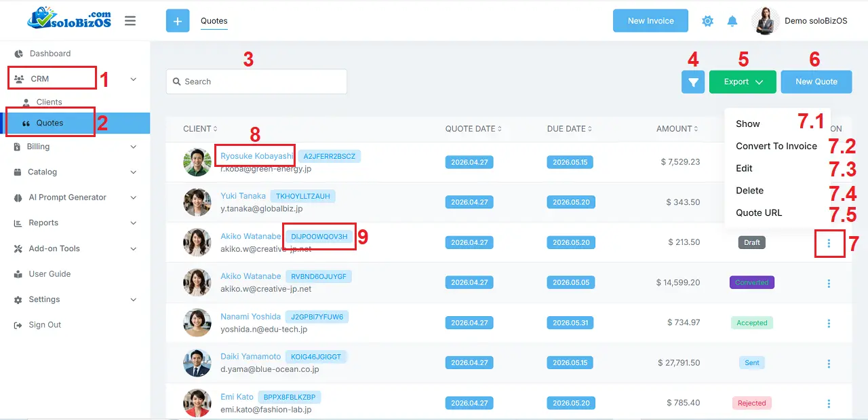
Task: Click the Quotes quotation-mark icon
Action: [x=26, y=123]
